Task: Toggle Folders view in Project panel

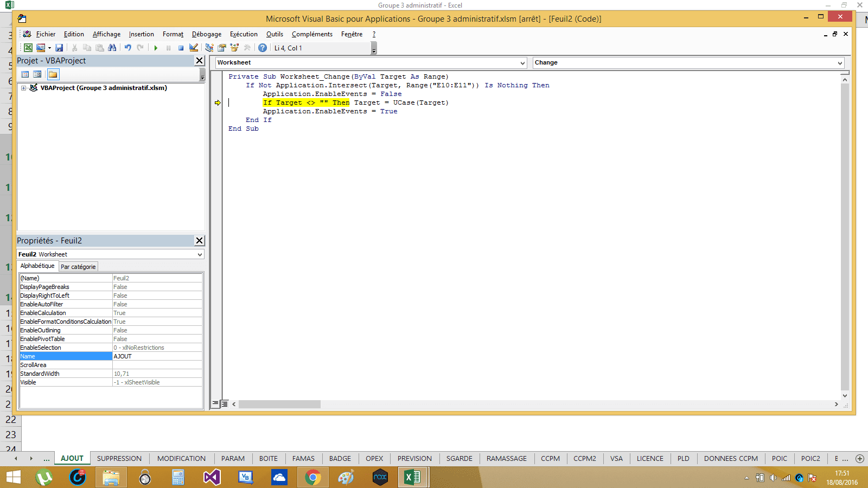Action: click(53, 74)
